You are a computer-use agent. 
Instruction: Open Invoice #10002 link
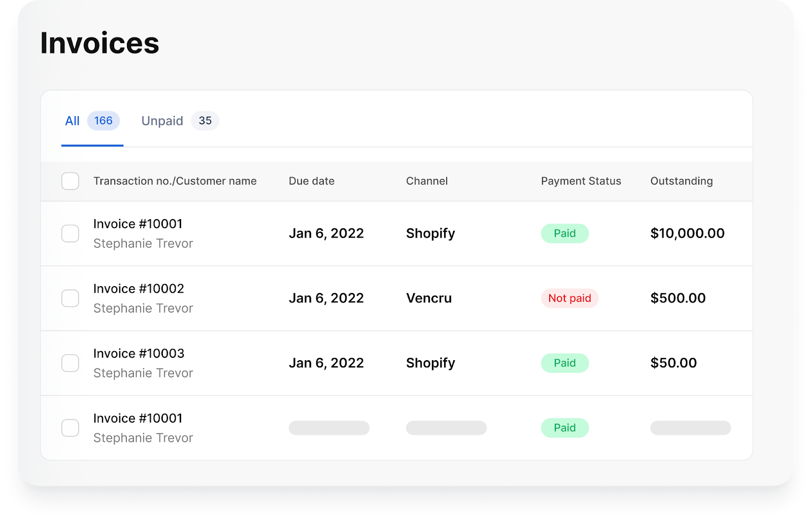pos(139,289)
